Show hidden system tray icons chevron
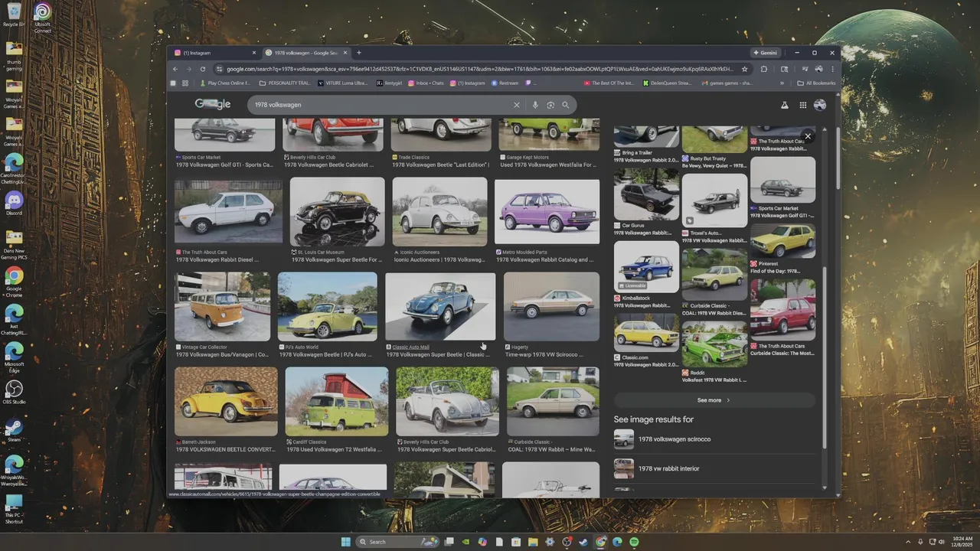Viewport: 980px width, 551px height. 908,542
